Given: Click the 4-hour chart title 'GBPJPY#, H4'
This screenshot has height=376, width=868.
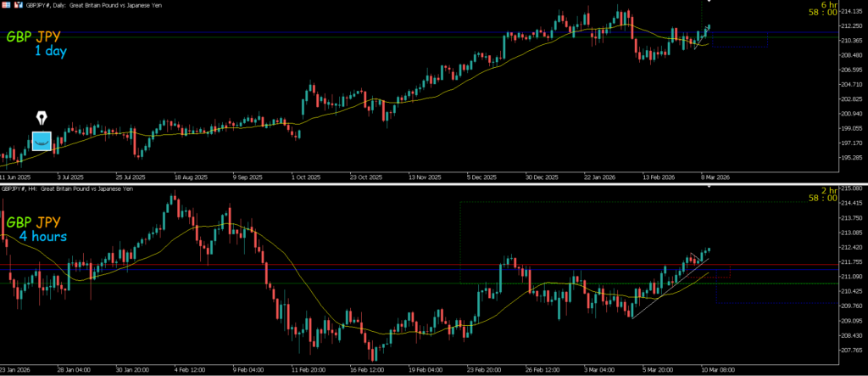Looking at the screenshot, I should [x=34, y=188].
